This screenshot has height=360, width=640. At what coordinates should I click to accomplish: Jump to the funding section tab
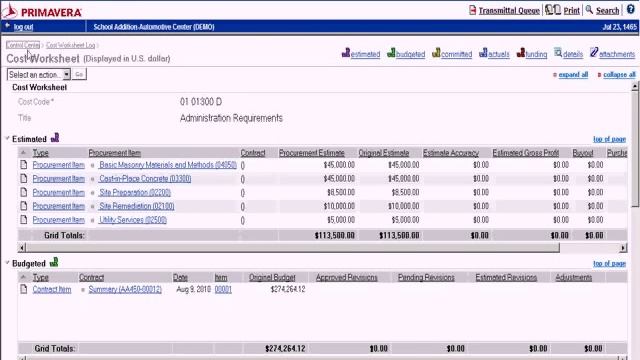pyautogui.click(x=532, y=53)
